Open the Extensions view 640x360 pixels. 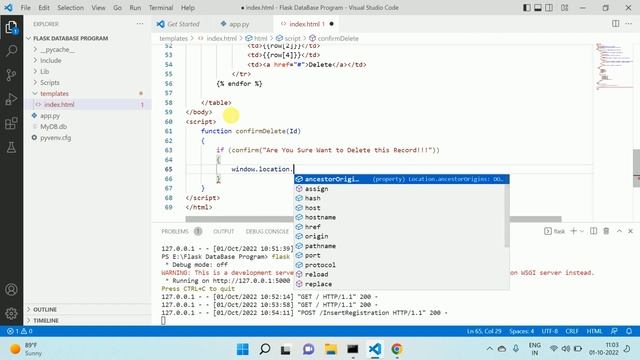11,123
